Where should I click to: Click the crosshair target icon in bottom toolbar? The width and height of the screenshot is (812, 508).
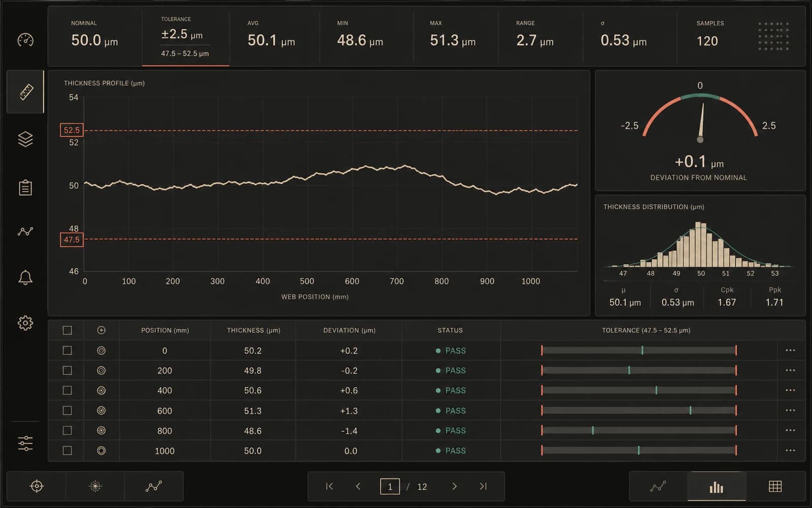pos(37,486)
